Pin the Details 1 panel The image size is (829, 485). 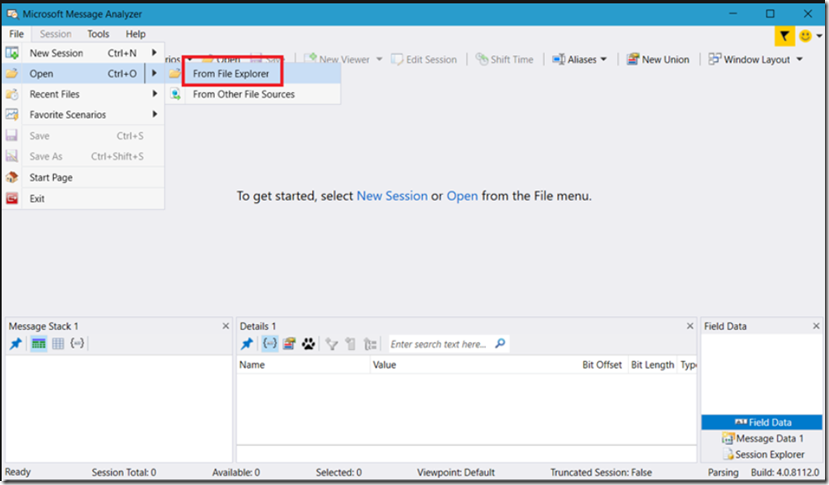(247, 344)
